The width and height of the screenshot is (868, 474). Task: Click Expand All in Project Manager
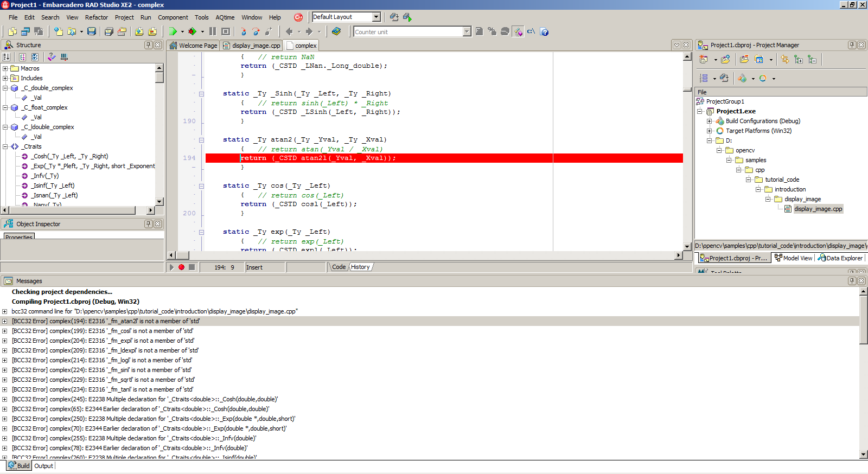pyautogui.click(x=799, y=60)
